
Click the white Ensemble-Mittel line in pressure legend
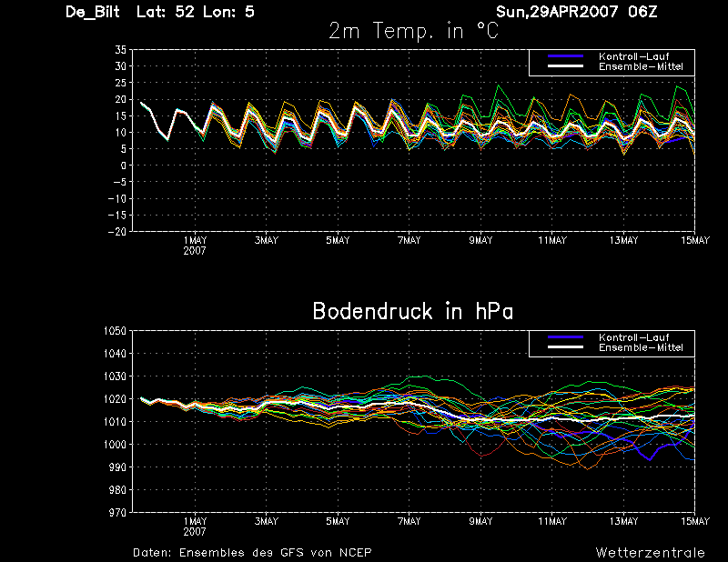pos(565,347)
